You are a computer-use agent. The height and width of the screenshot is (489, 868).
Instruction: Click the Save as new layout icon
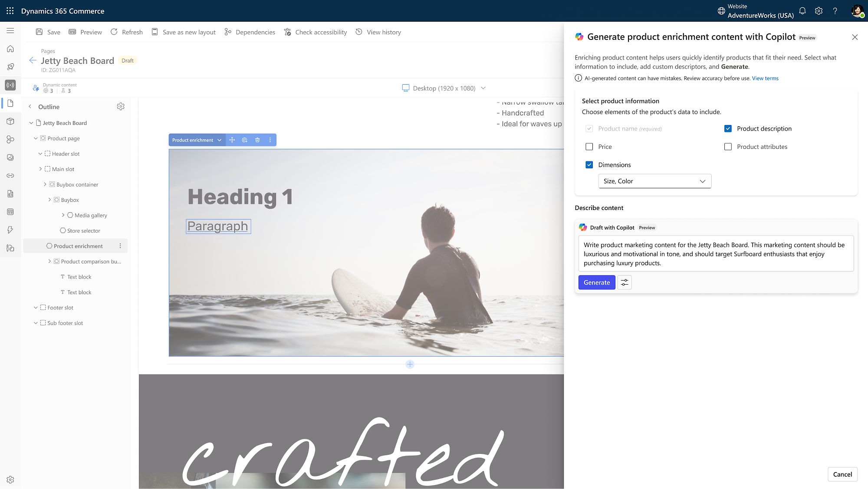click(x=156, y=32)
